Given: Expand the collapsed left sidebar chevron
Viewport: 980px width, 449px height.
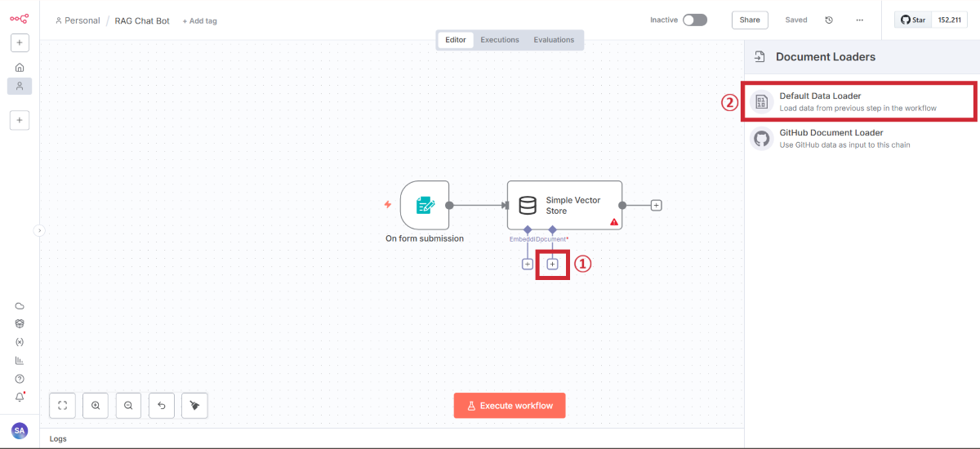Looking at the screenshot, I should [39, 231].
